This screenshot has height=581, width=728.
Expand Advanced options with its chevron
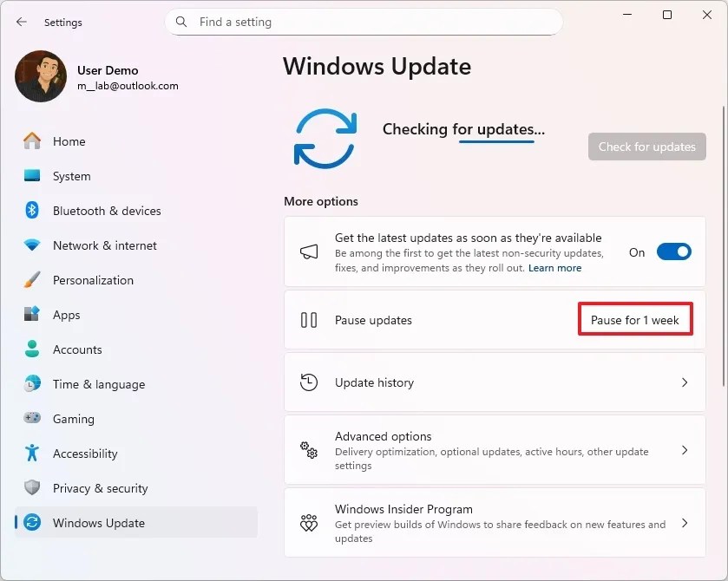coord(685,449)
